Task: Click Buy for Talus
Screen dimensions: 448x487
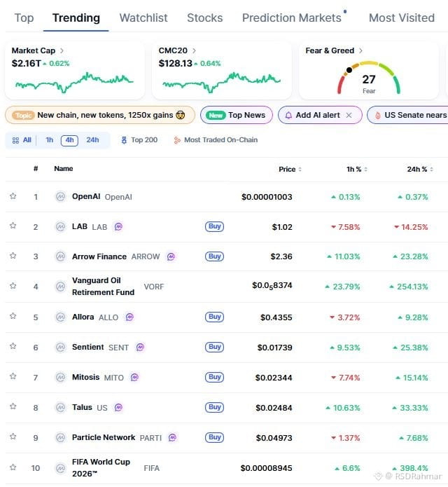Action: [x=214, y=407]
